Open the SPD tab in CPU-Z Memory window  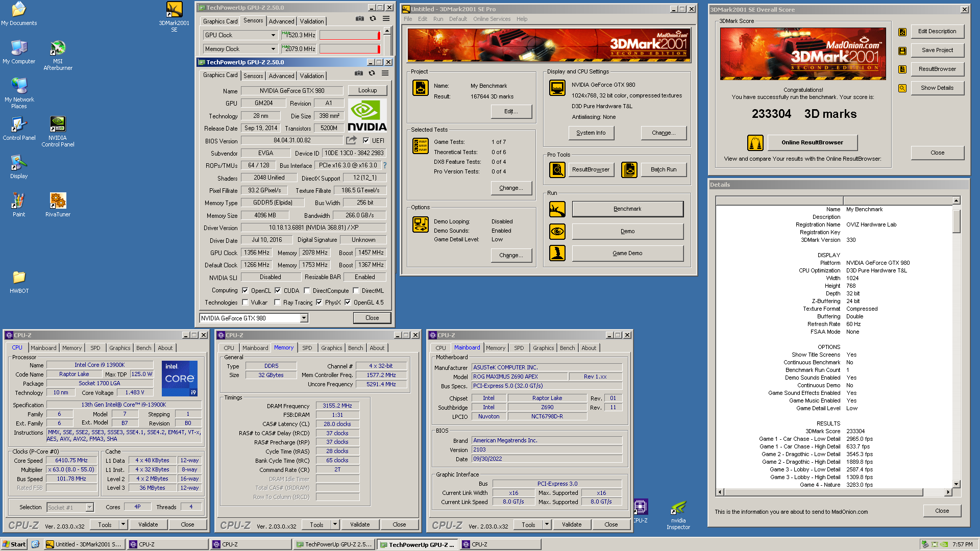[307, 348]
